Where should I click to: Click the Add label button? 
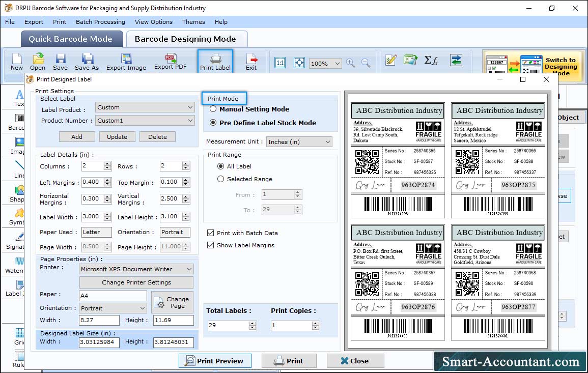pyautogui.click(x=77, y=137)
